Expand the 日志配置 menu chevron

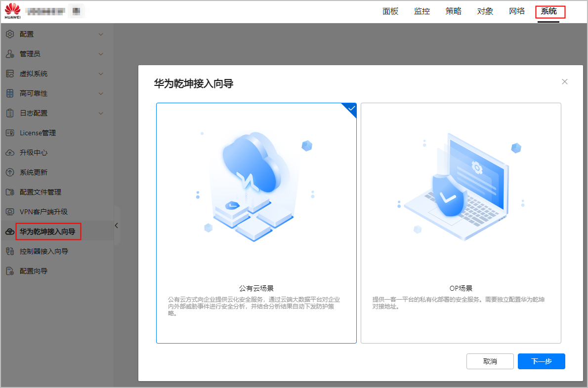(x=101, y=114)
